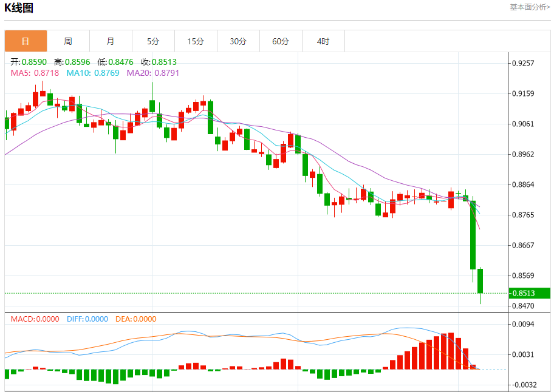Image resolution: width=554 pixels, height=392 pixels.
Task: Click the closing price 0.8513 in header
Action: 164,62
